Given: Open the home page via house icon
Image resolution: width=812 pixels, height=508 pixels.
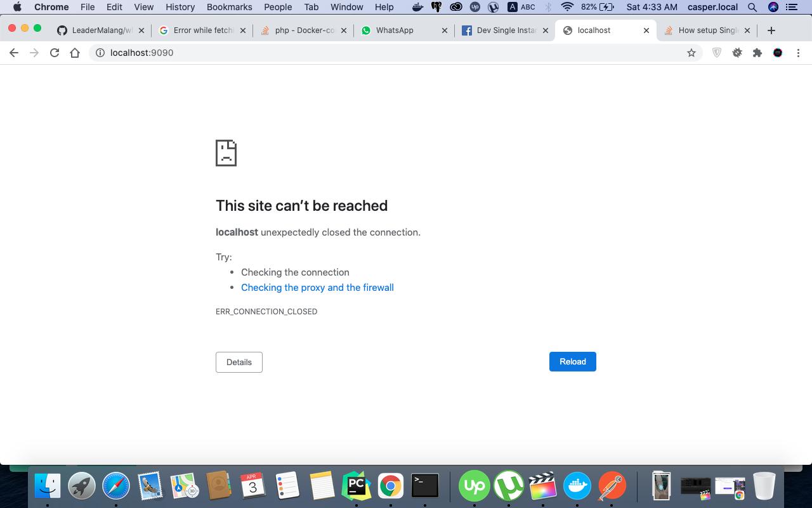Looking at the screenshot, I should pos(75,53).
